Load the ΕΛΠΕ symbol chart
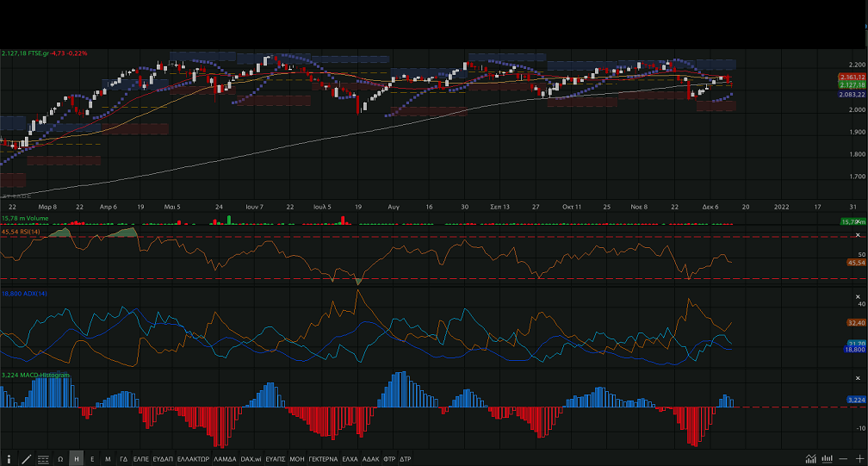Viewport: 868px width, 466px height. pyautogui.click(x=141, y=459)
